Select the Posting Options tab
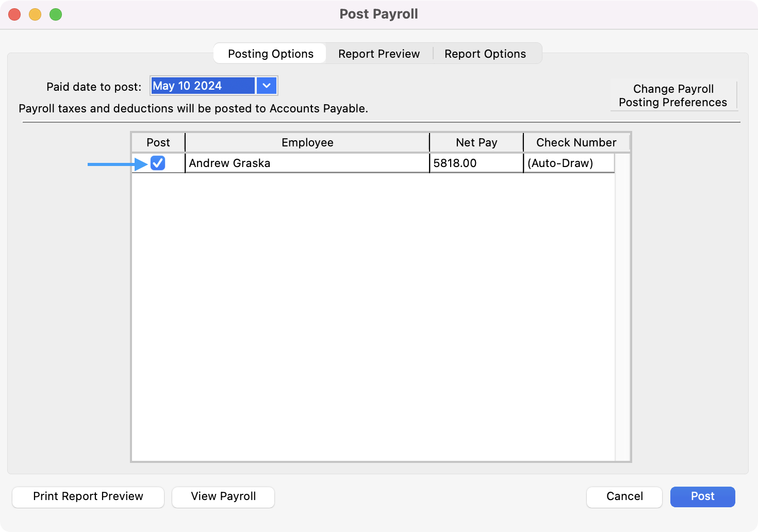Image resolution: width=758 pixels, height=532 pixels. pyautogui.click(x=270, y=54)
